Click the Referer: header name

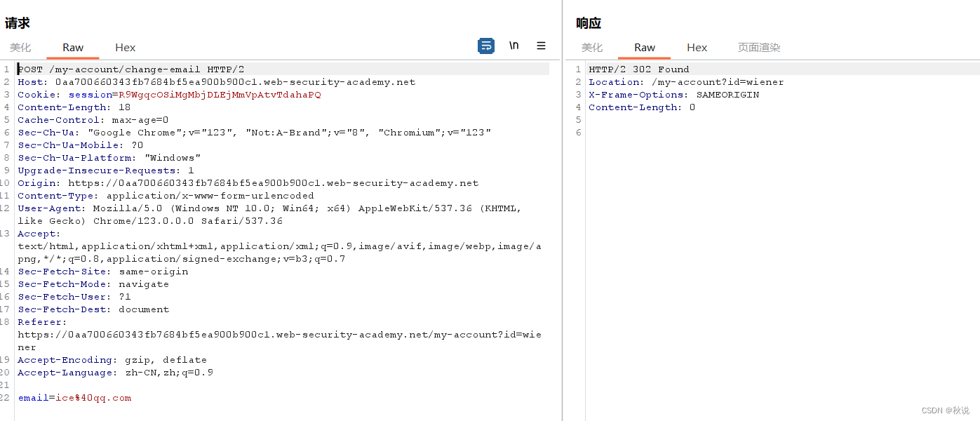[42, 322]
